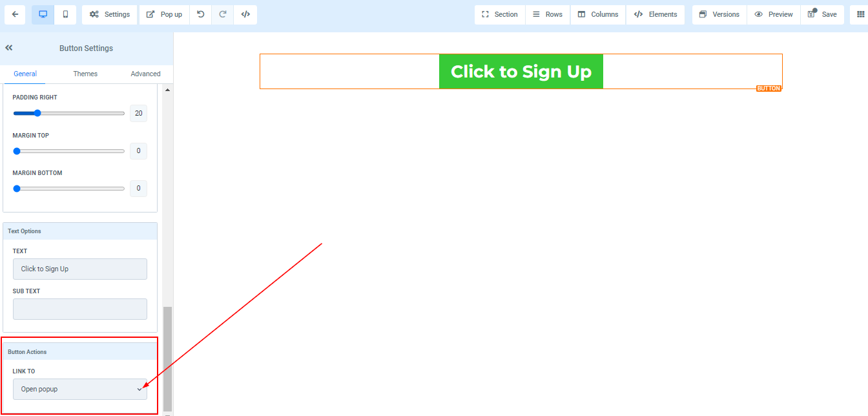Switch to desktop view icon
Screen dimensions: 868x416
[43, 14]
